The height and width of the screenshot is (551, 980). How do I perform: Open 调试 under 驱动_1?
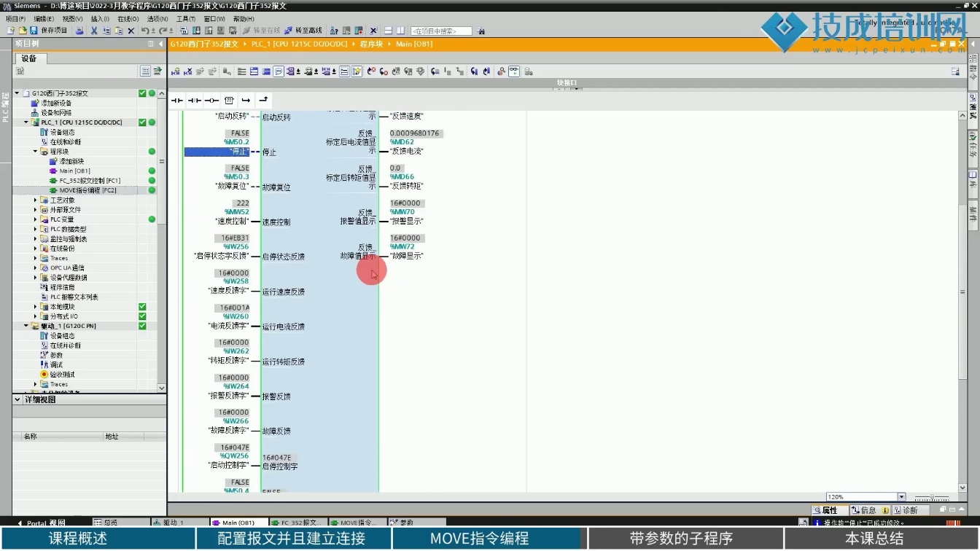[x=51, y=364]
